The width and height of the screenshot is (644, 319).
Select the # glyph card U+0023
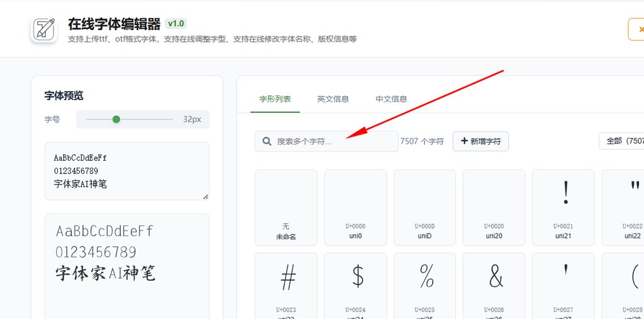coord(286,286)
